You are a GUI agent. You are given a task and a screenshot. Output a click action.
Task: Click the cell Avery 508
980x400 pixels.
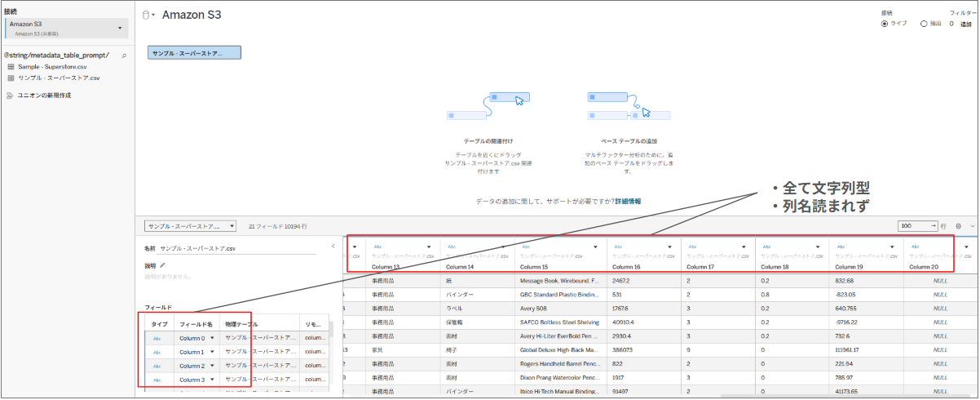[x=558, y=309]
